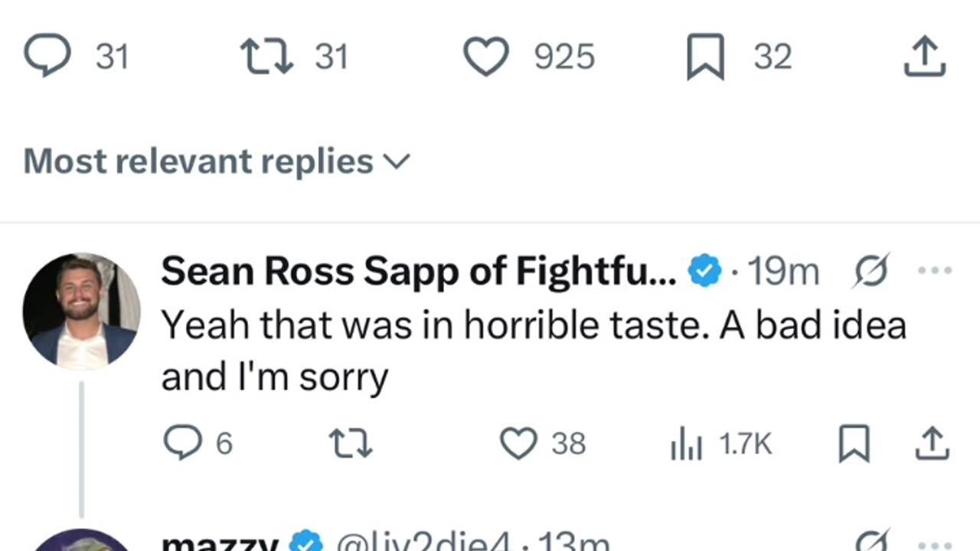Image resolution: width=980 pixels, height=551 pixels.
Task: View analytics showing 1.7K views
Action: (x=686, y=444)
